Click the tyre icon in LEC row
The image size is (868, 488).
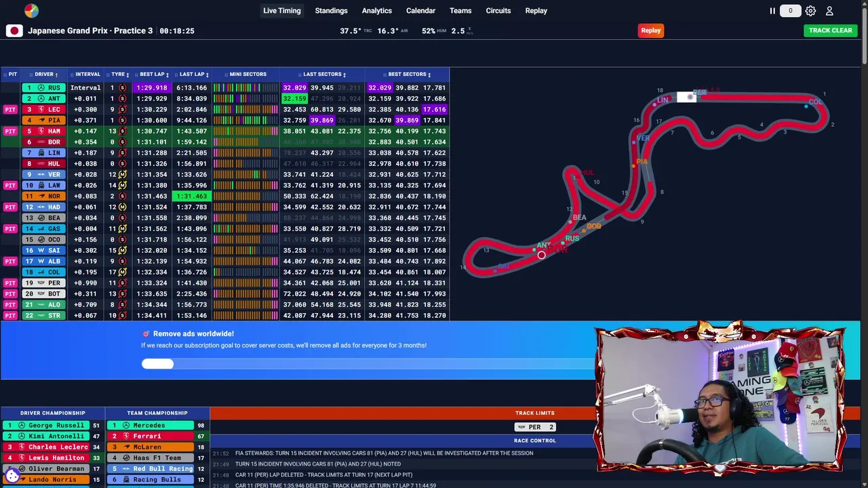pyautogui.click(x=122, y=109)
